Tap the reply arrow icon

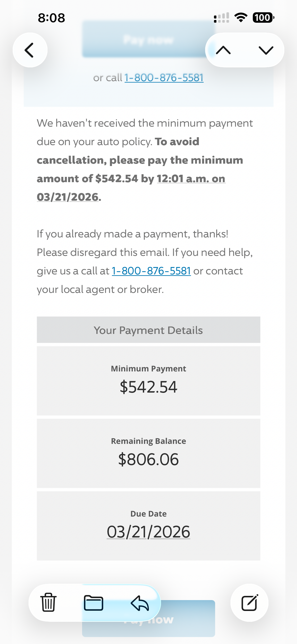tap(140, 602)
